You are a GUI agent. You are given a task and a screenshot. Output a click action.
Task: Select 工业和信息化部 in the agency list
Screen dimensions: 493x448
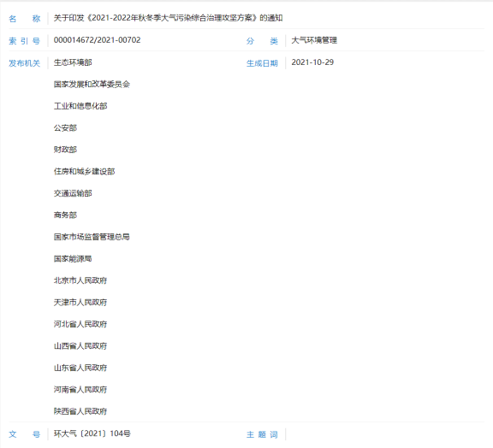coord(80,106)
